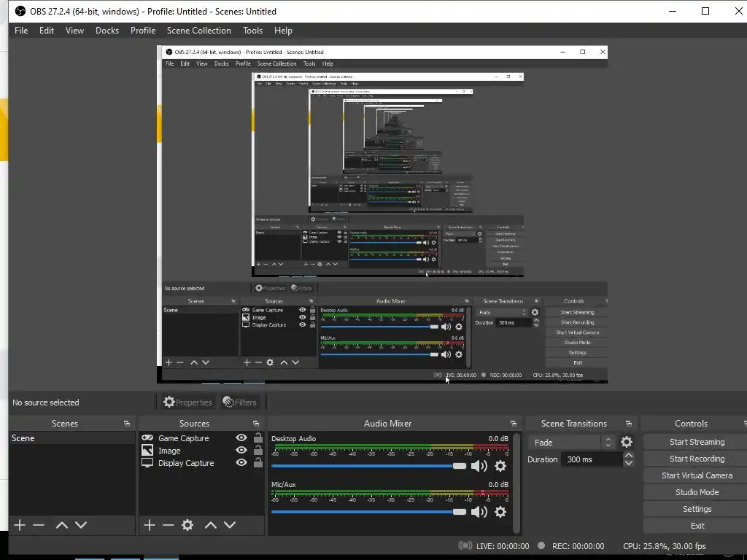
Task: Toggle Studio Mode
Action: click(697, 492)
